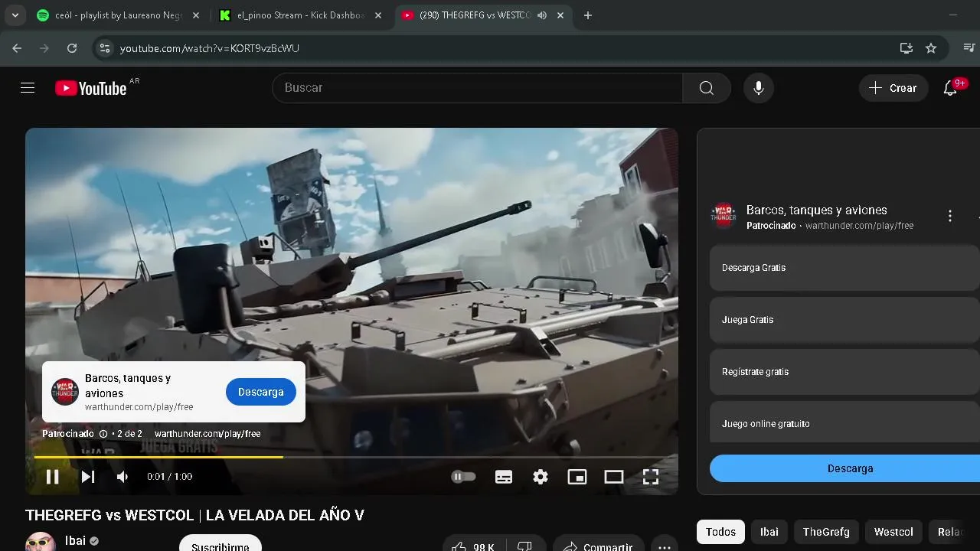The width and height of the screenshot is (980, 551).
Task: Select Juega Gratis ad option
Action: tap(844, 320)
